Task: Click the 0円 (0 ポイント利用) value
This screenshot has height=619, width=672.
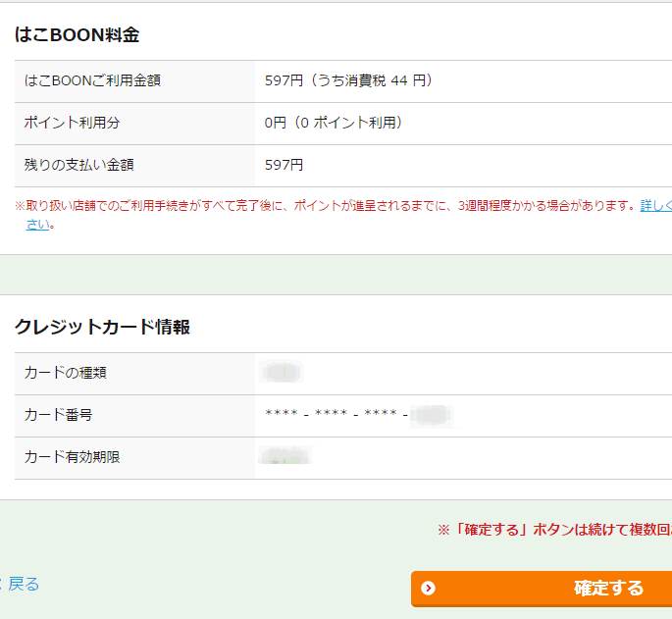Action: point(335,123)
